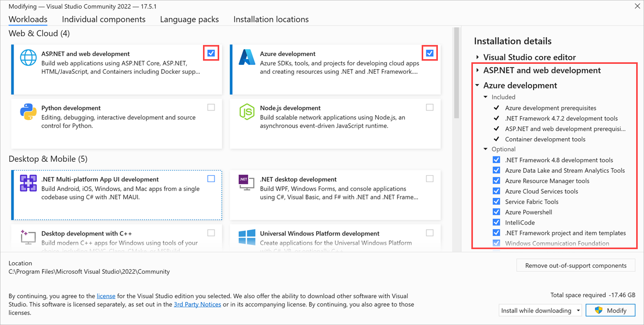The height and width of the screenshot is (325, 644).
Task: Click the Node.js development hexagon icon
Action: click(246, 111)
